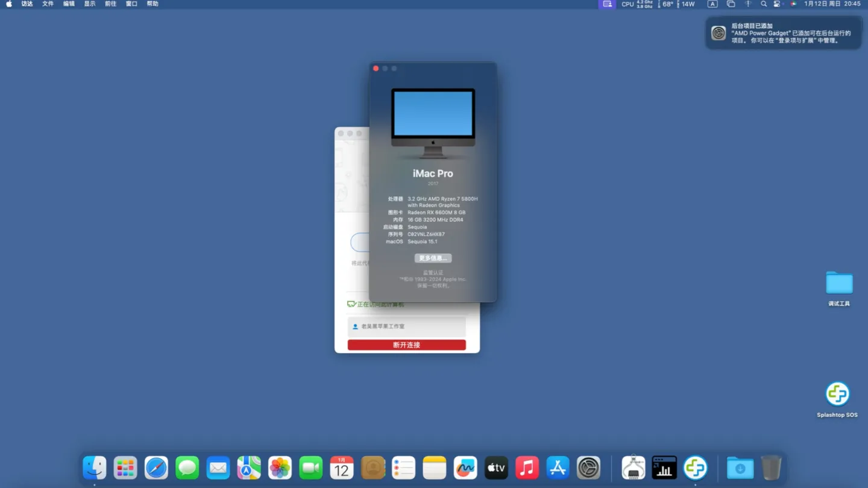The width and height of the screenshot is (868, 488).
Task: Click the Spotlight search icon
Action: pos(764,4)
